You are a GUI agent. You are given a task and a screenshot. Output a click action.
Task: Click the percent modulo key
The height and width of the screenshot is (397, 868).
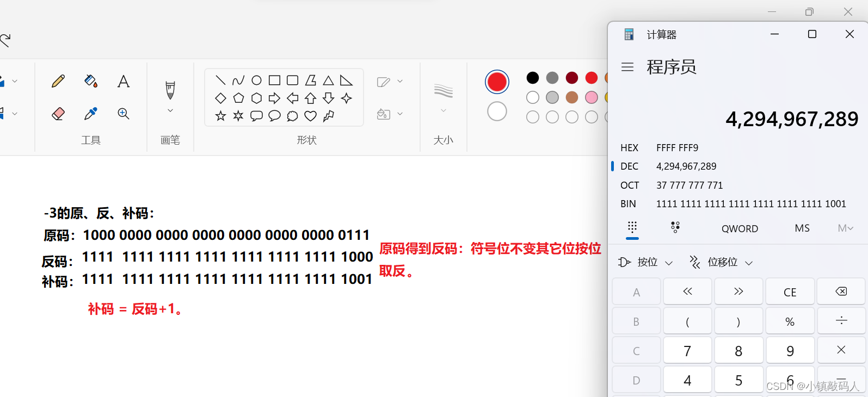[x=790, y=321]
